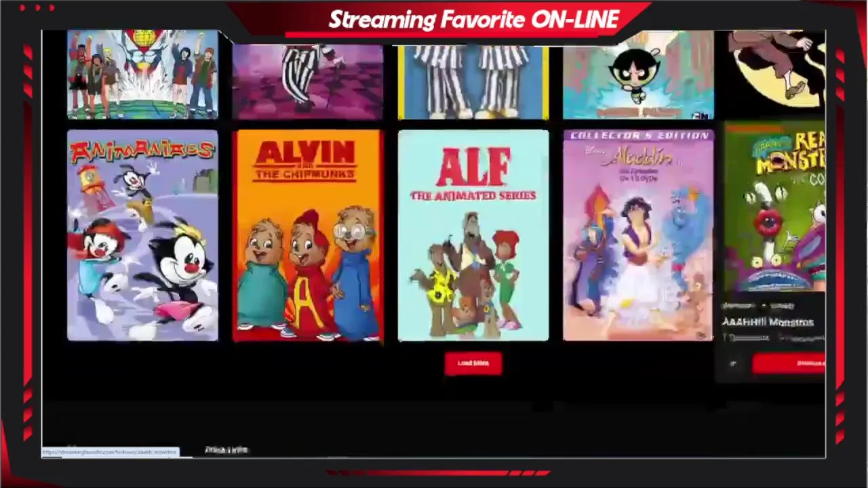Click the red Load More button
Image resolution: width=868 pixels, height=488 pixels.
coord(473,363)
